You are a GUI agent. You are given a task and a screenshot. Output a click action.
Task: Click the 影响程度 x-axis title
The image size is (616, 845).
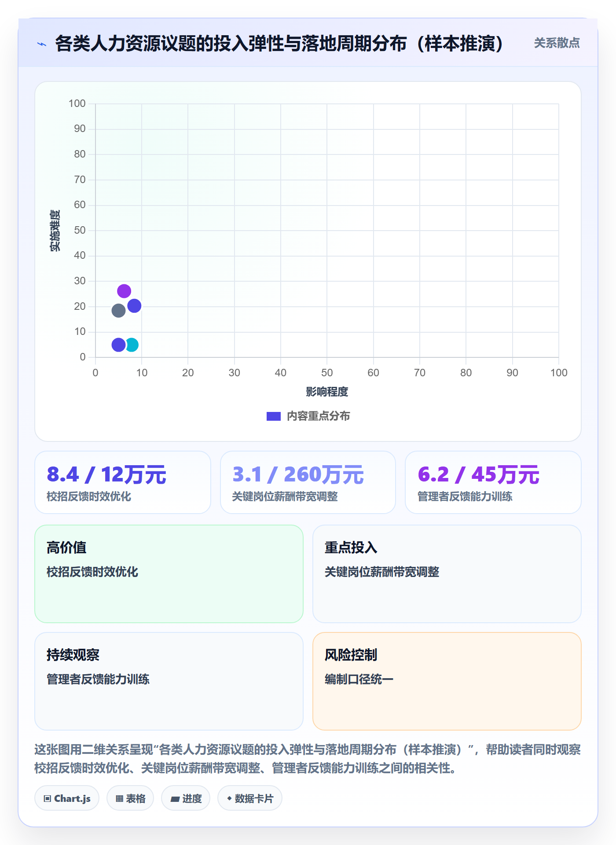pos(327,392)
